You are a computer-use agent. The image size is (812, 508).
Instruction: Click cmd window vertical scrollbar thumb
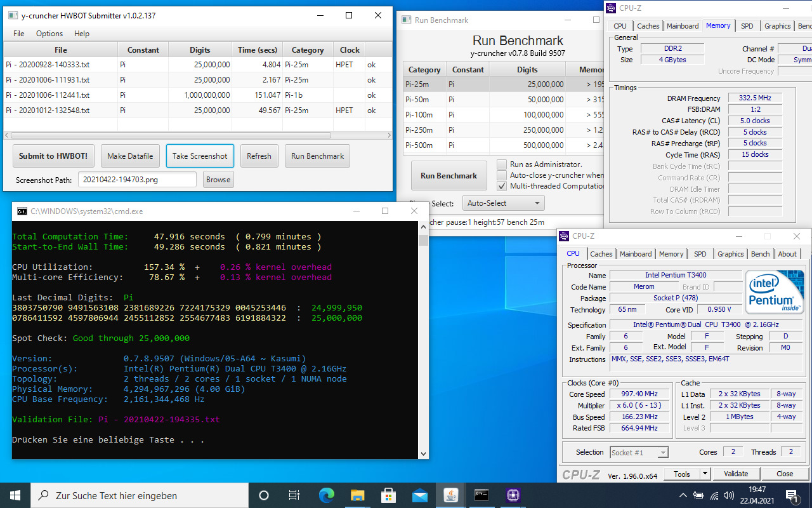[424, 240]
